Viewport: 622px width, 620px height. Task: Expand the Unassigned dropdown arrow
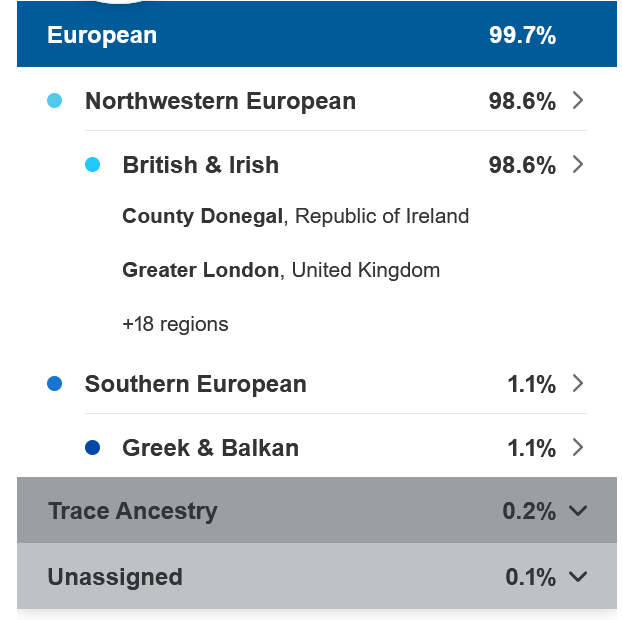pyautogui.click(x=577, y=577)
